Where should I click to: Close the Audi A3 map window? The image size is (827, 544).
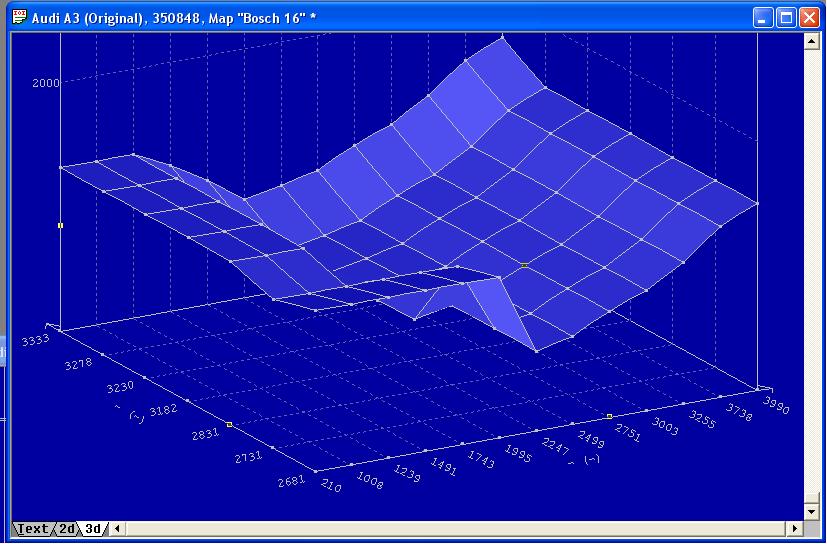808,17
